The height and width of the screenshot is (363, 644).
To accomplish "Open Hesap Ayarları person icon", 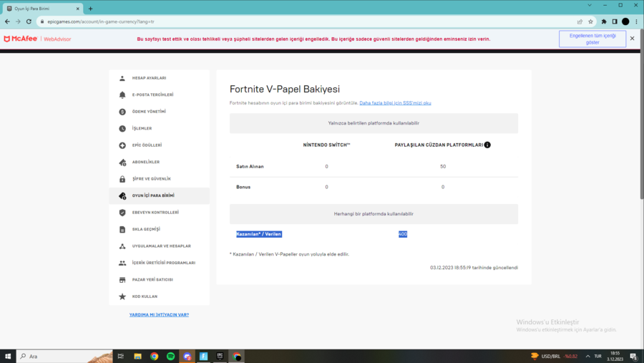I will pyautogui.click(x=122, y=78).
